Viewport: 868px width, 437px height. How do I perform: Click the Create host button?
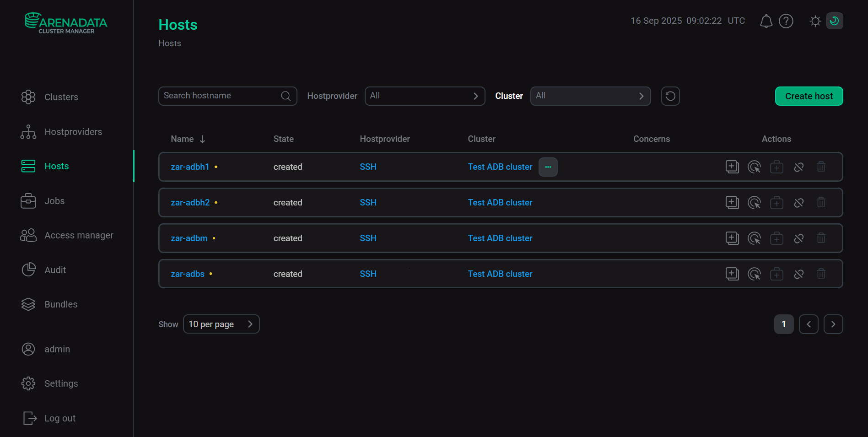click(809, 96)
